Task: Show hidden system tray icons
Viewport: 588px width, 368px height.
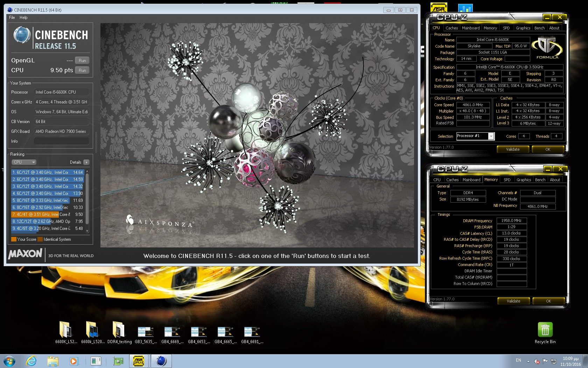Action: coord(528,361)
